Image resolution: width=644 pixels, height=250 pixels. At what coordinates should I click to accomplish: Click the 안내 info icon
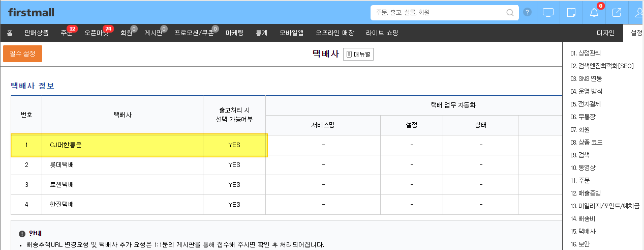(x=22, y=234)
